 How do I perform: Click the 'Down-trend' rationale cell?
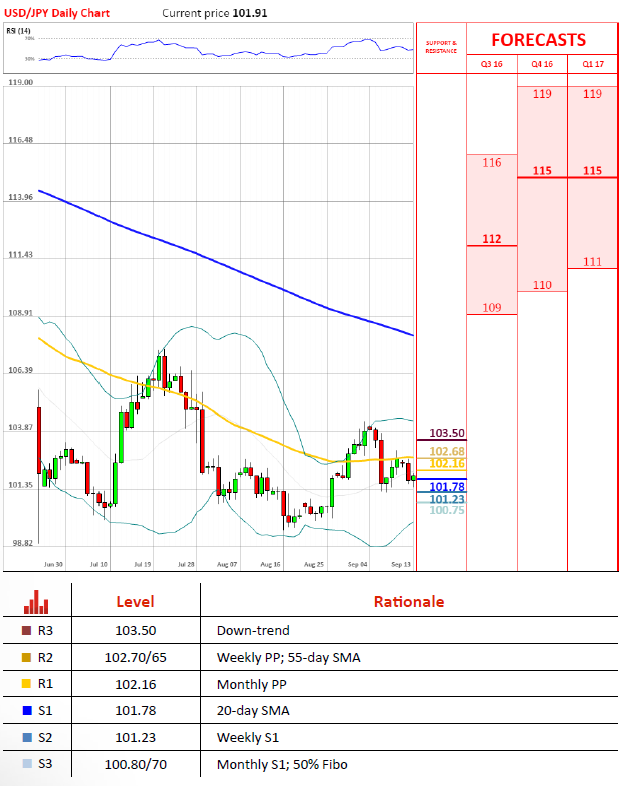click(253, 631)
